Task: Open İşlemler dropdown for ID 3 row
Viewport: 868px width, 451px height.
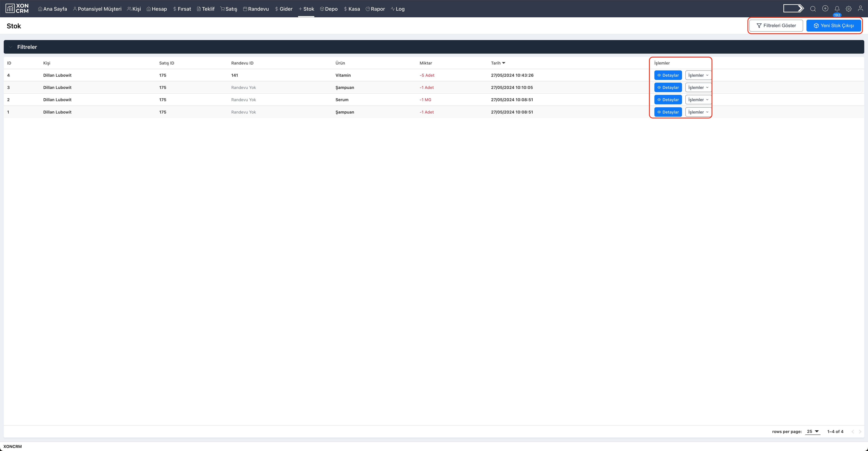Action: (698, 87)
